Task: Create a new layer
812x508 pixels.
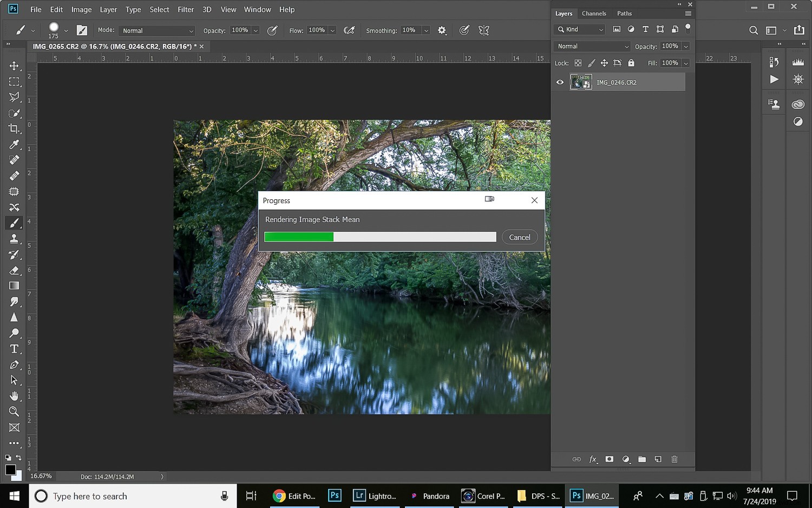Action: click(658, 459)
